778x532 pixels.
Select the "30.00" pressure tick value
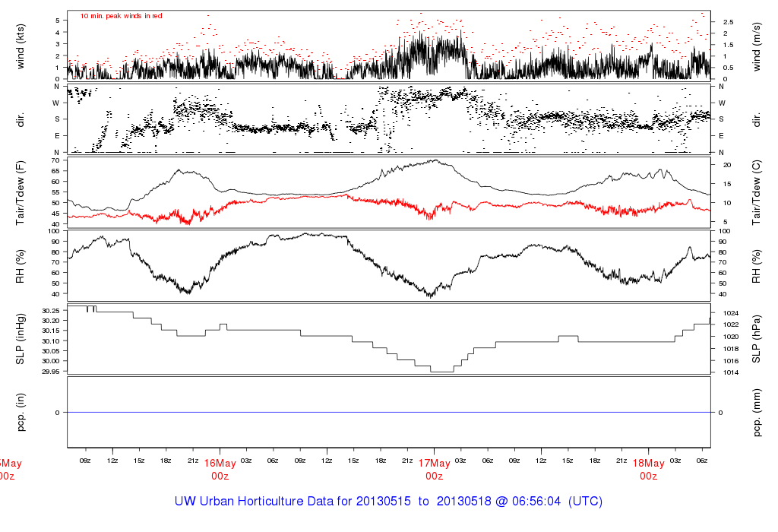tap(51, 361)
